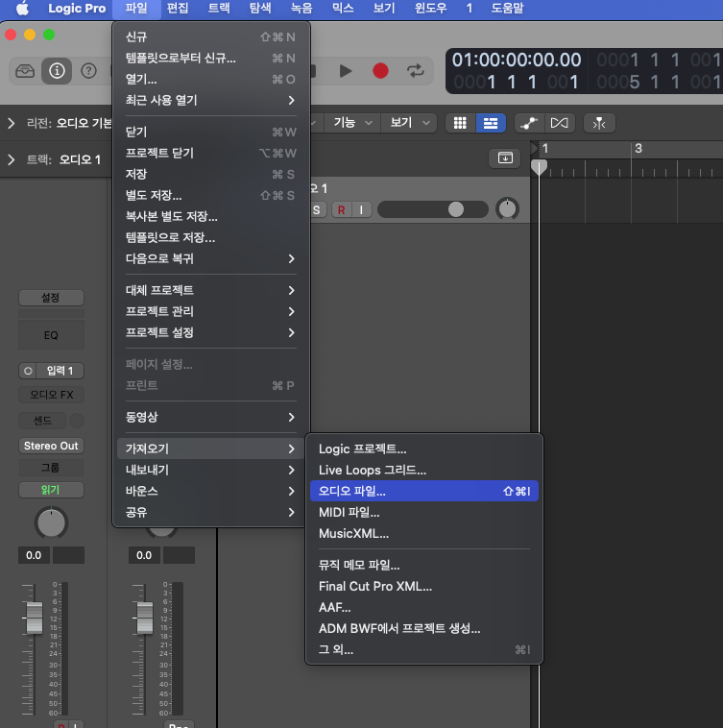This screenshot has width=723, height=728.
Task: Click the 읽기 automation mode button
Action: 51,490
